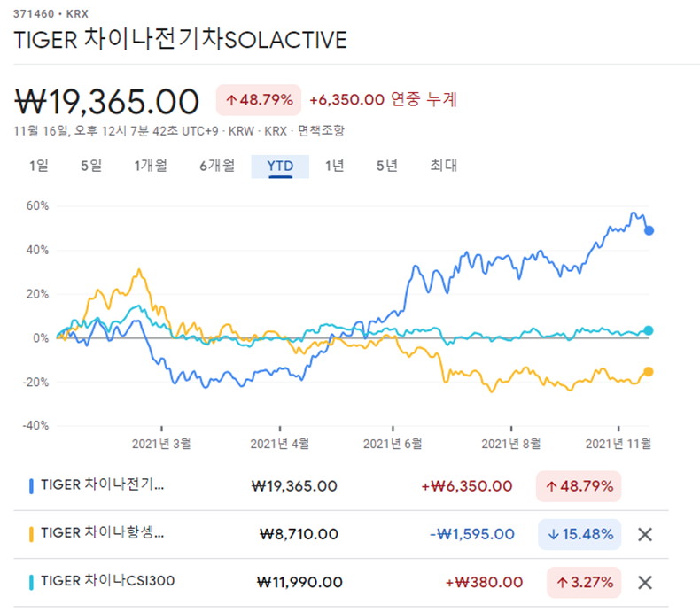Select the 최대 range tab
Image resolution: width=700 pixels, height=612 pixels.
443,166
